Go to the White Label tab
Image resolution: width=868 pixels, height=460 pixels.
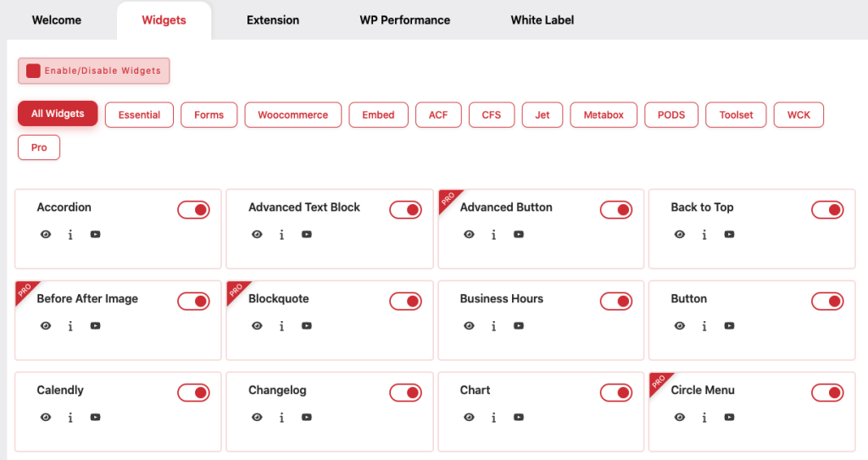point(542,20)
